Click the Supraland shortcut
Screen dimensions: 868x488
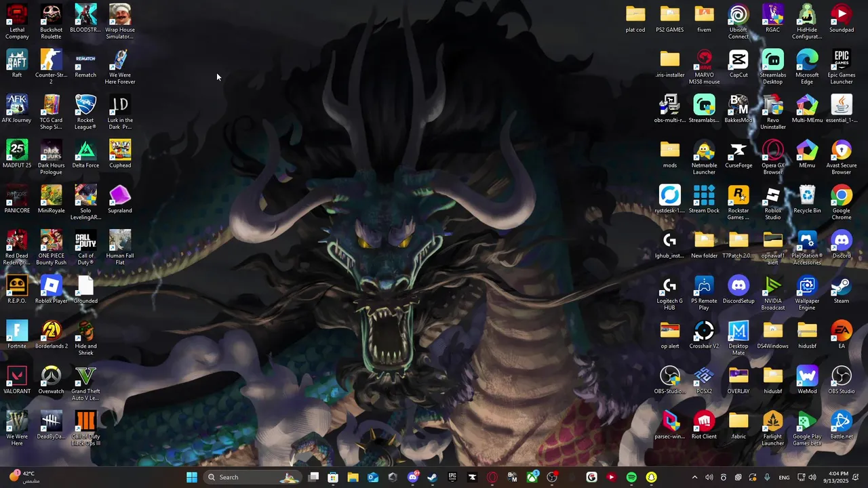click(120, 199)
